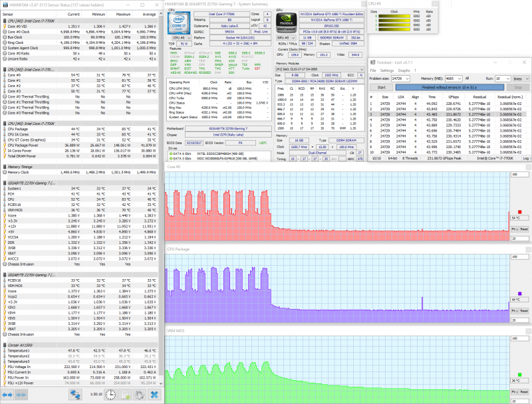Screen dimensions: 532x404
Task: Click the Log button in LinX status bar
Action: 526,158
